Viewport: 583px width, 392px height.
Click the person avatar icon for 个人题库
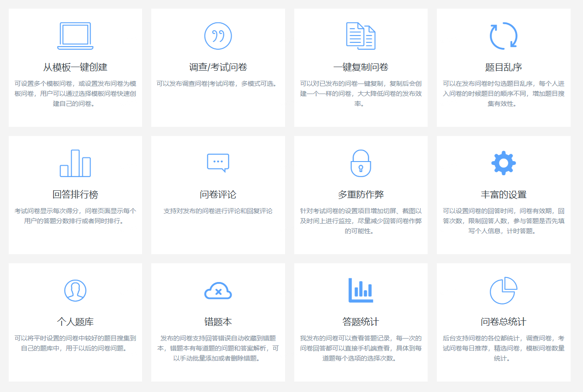pos(75,290)
